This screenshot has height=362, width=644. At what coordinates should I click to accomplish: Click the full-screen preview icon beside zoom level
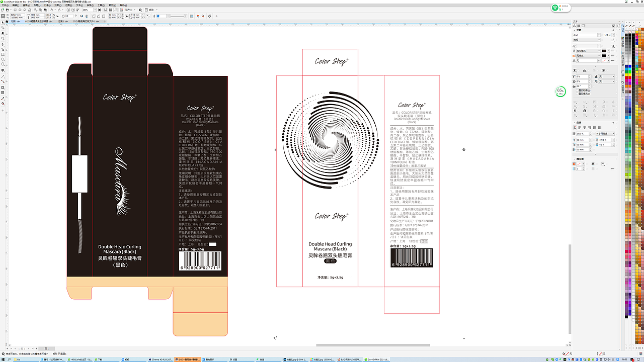(99, 10)
